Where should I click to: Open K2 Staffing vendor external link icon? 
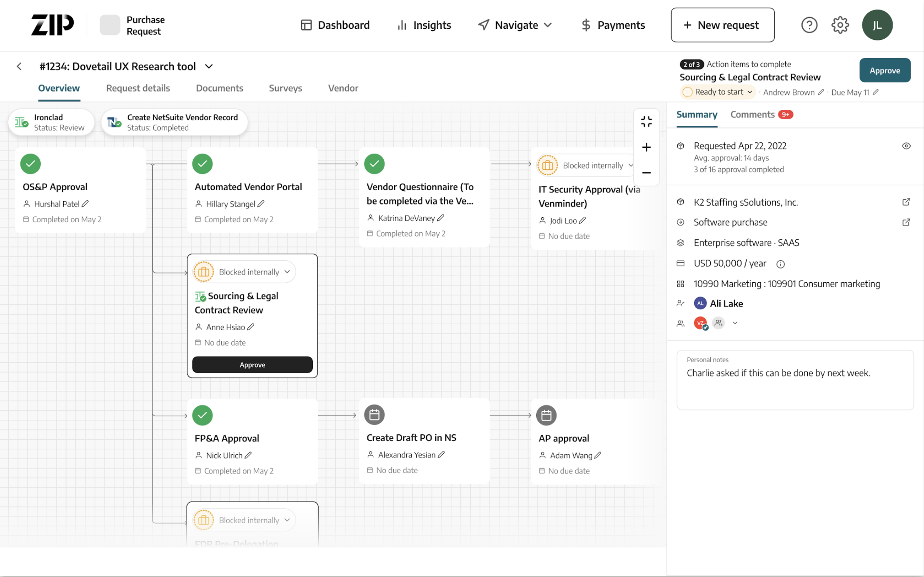pos(906,202)
